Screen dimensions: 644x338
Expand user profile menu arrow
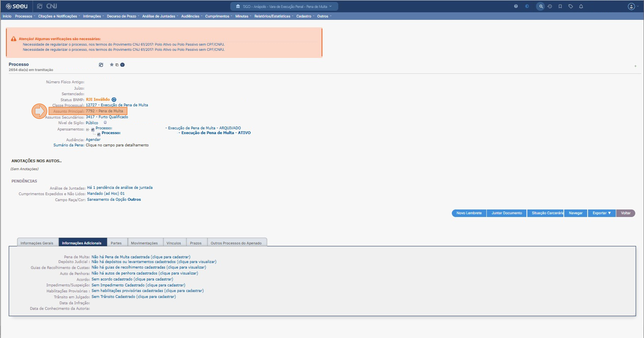(638, 6)
